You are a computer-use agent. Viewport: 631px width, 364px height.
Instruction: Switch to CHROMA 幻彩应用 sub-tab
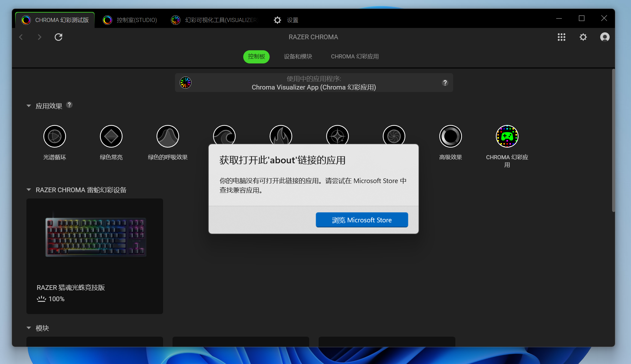pos(355,57)
